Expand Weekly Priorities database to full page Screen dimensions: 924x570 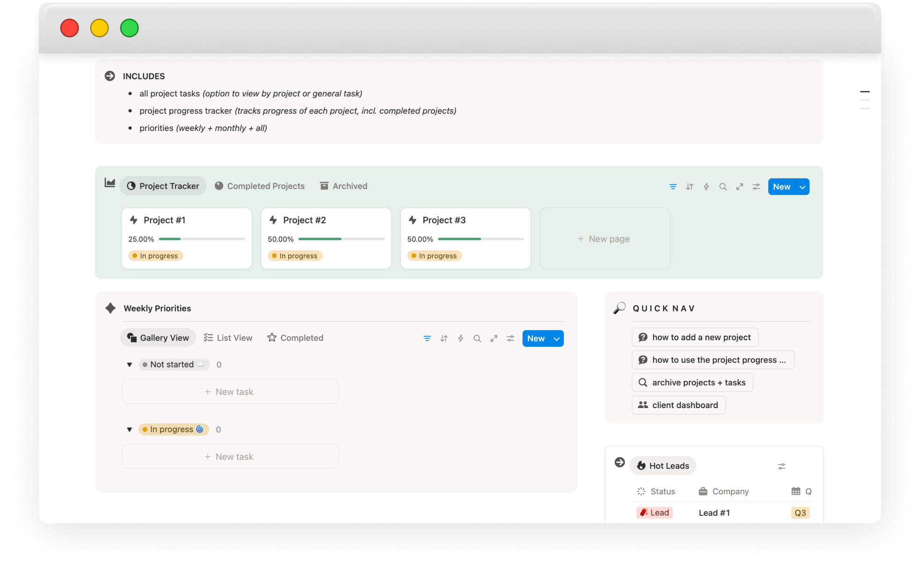coord(494,338)
